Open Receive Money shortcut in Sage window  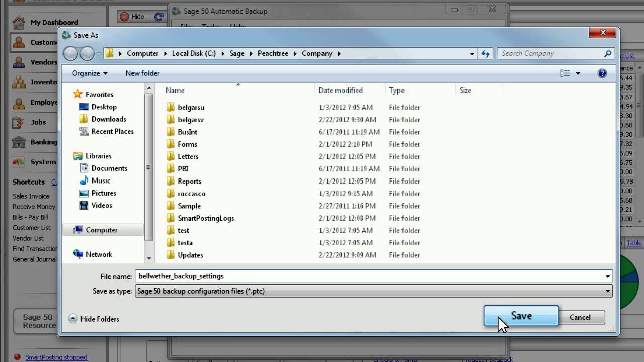point(34,207)
